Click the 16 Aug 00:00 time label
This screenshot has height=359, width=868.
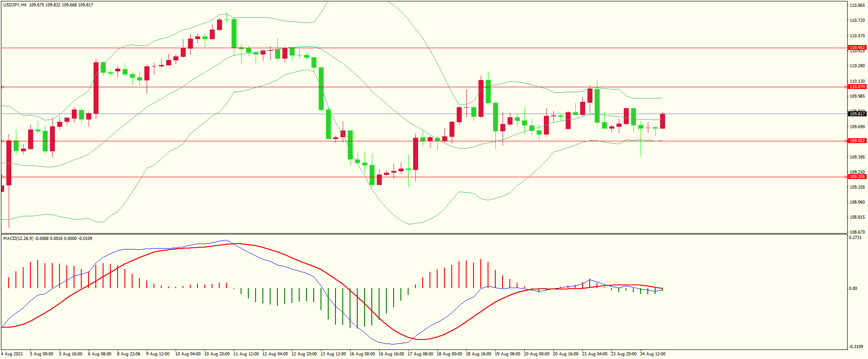tap(362, 354)
